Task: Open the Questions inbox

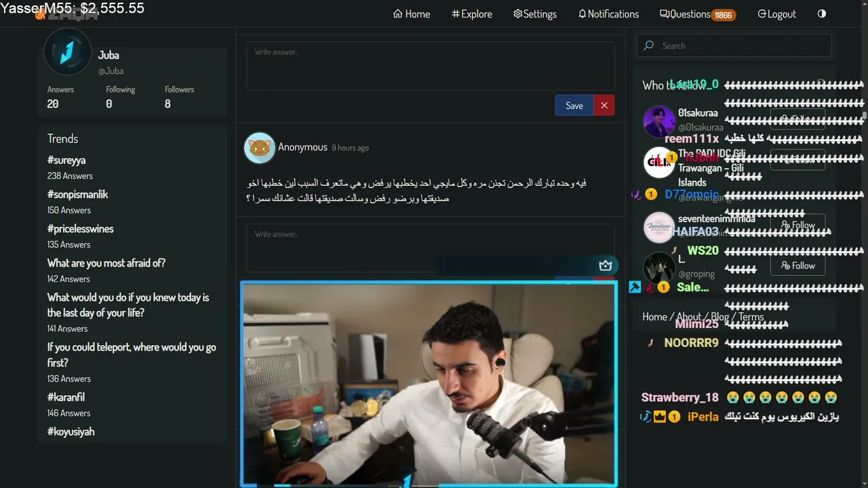Action: point(697,14)
